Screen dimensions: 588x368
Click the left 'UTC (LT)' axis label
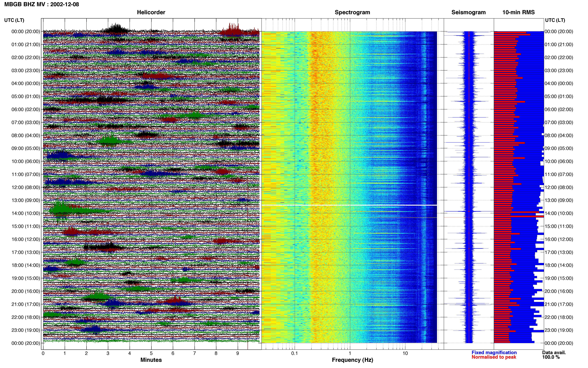14,20
